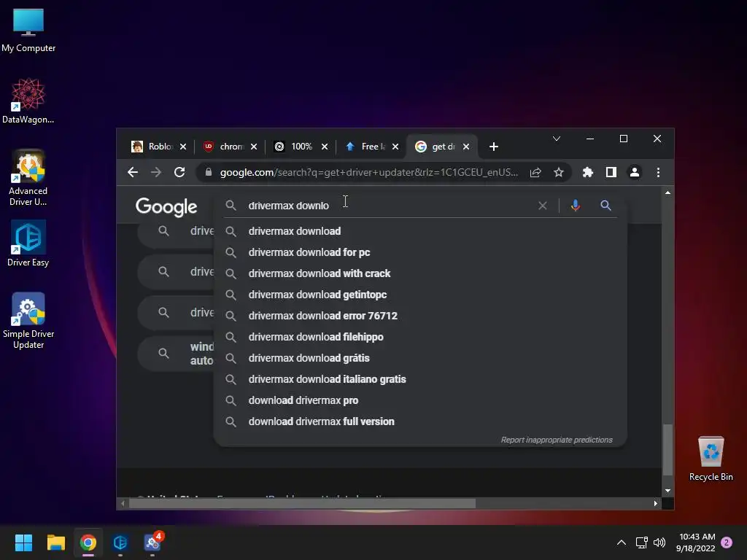
Task: Go back in Chrome history
Action: 133,172
